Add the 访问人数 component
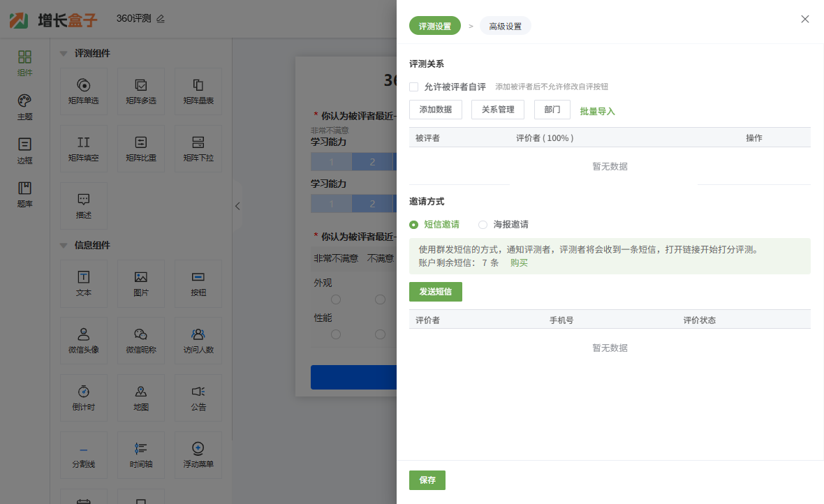 tap(198, 341)
